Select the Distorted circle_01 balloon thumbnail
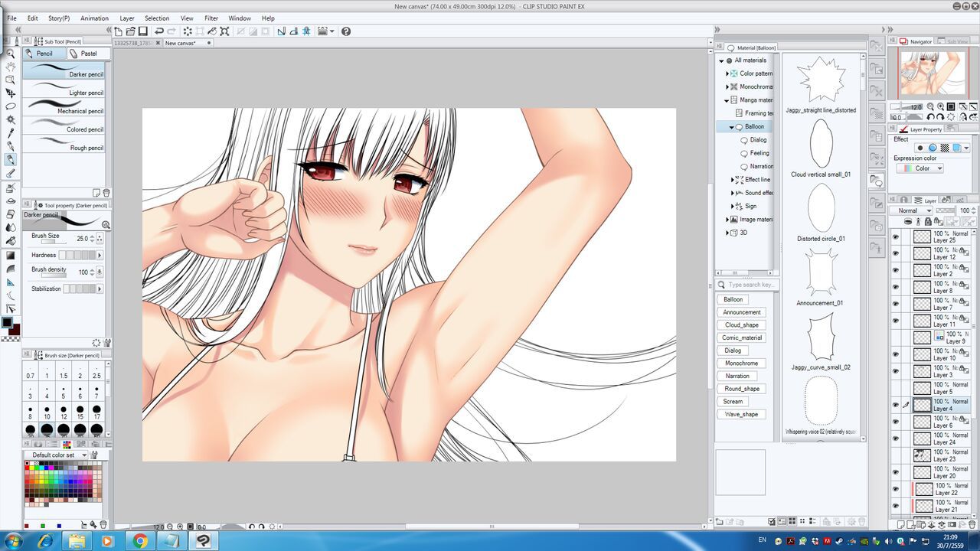Screen dimensions: 980x551 (821, 209)
